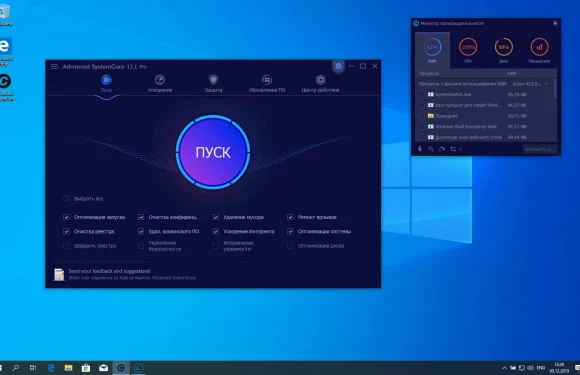Click the monitor process list scrollbar
This screenshot has height=375, width=580.
pyautogui.click(x=555, y=89)
